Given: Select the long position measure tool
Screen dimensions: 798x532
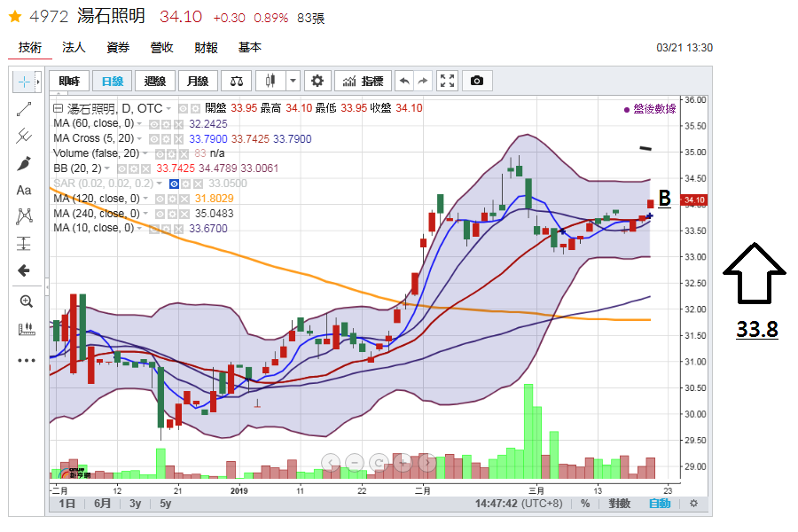Looking at the screenshot, I should coord(24,243).
